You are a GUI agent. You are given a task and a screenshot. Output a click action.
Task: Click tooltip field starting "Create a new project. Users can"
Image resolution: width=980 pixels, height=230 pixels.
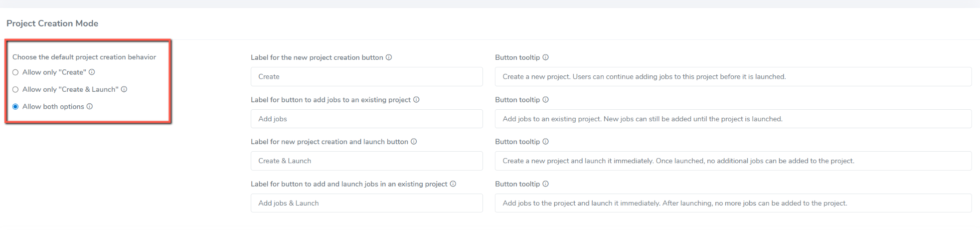(733, 76)
